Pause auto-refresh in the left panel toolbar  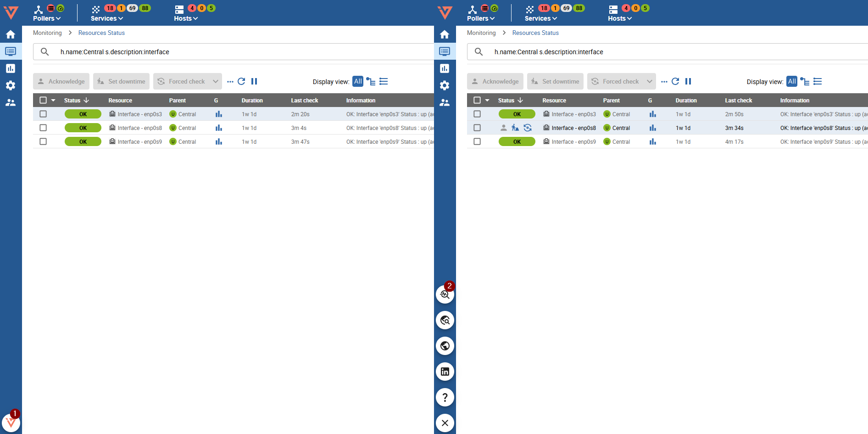click(x=254, y=81)
